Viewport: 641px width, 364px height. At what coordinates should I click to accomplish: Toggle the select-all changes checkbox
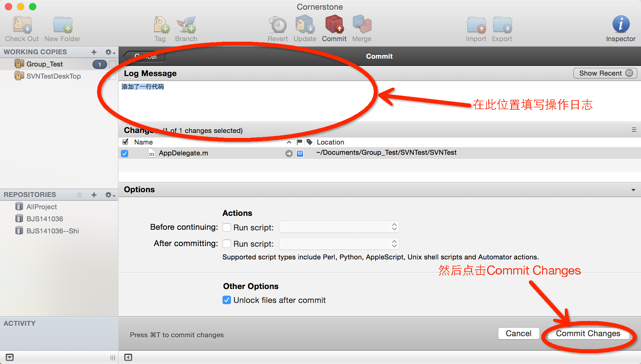tap(125, 142)
